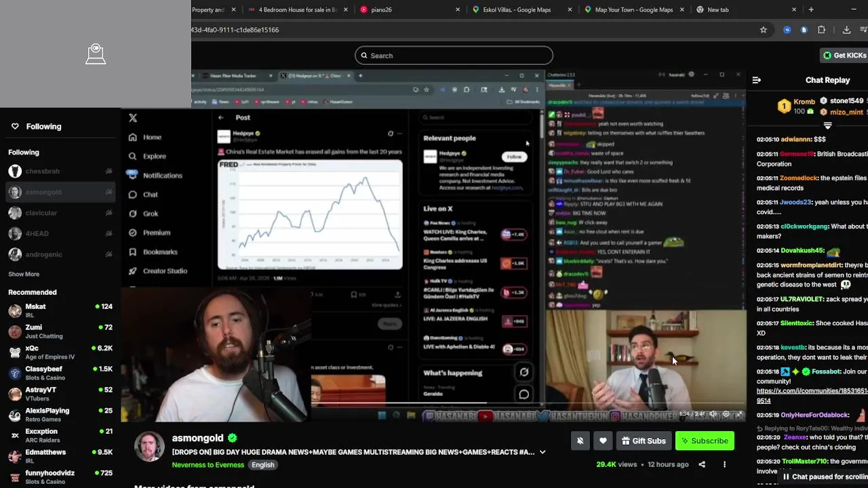Bookmark this page with the star icon

764,30
